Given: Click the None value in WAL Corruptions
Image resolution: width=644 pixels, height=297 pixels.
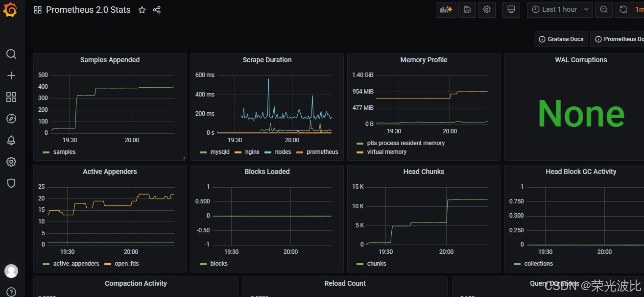Looking at the screenshot, I should pos(581,114).
